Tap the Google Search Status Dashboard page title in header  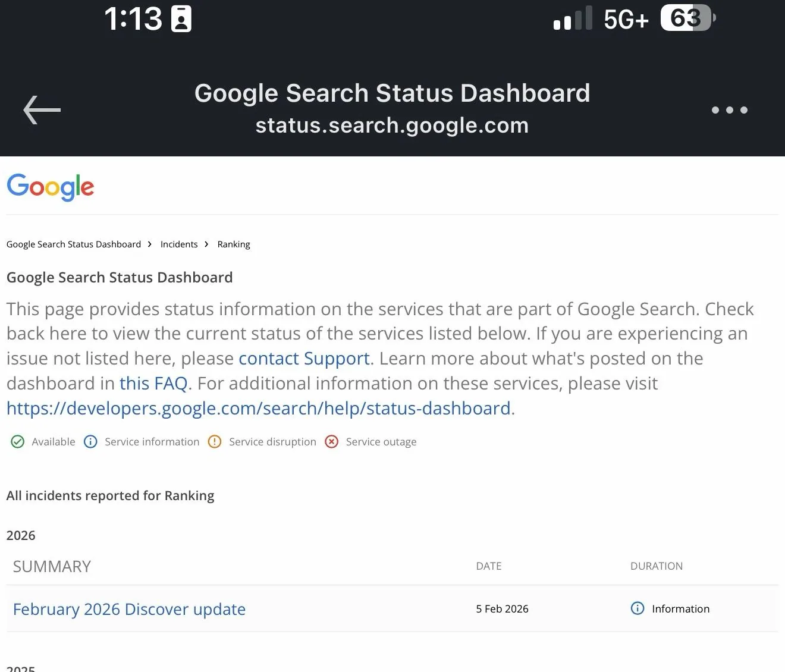click(392, 93)
